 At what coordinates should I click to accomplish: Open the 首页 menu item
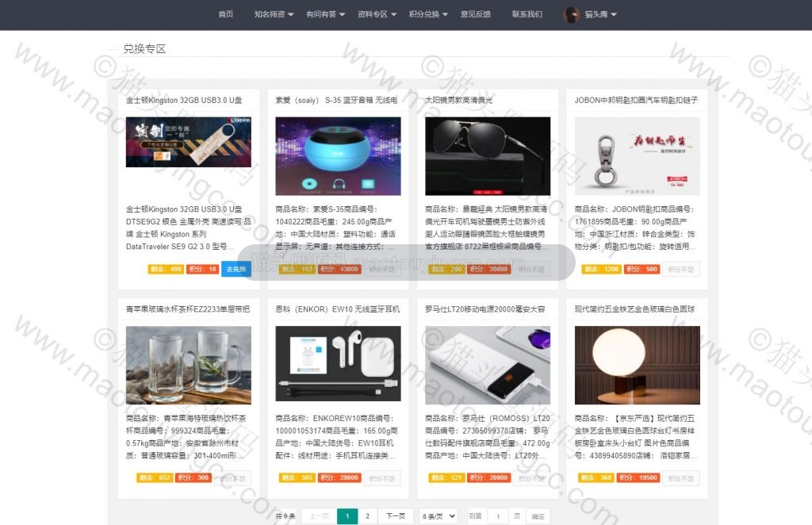point(225,14)
